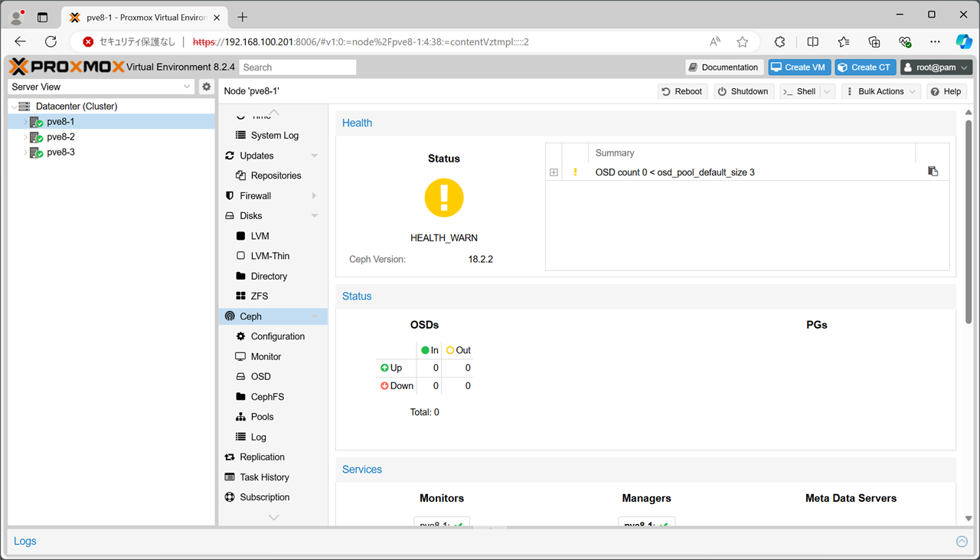Open the Bulk Actions dropdown

pyautogui.click(x=880, y=91)
